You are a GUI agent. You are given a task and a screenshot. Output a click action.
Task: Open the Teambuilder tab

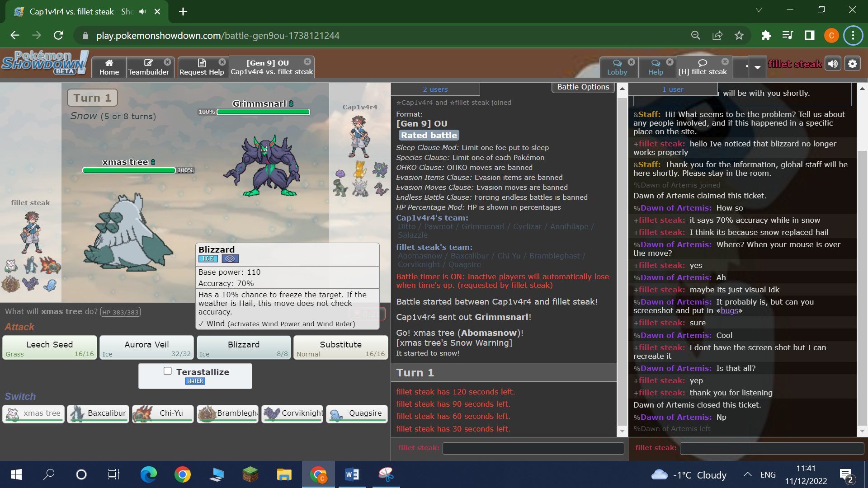[148, 67]
